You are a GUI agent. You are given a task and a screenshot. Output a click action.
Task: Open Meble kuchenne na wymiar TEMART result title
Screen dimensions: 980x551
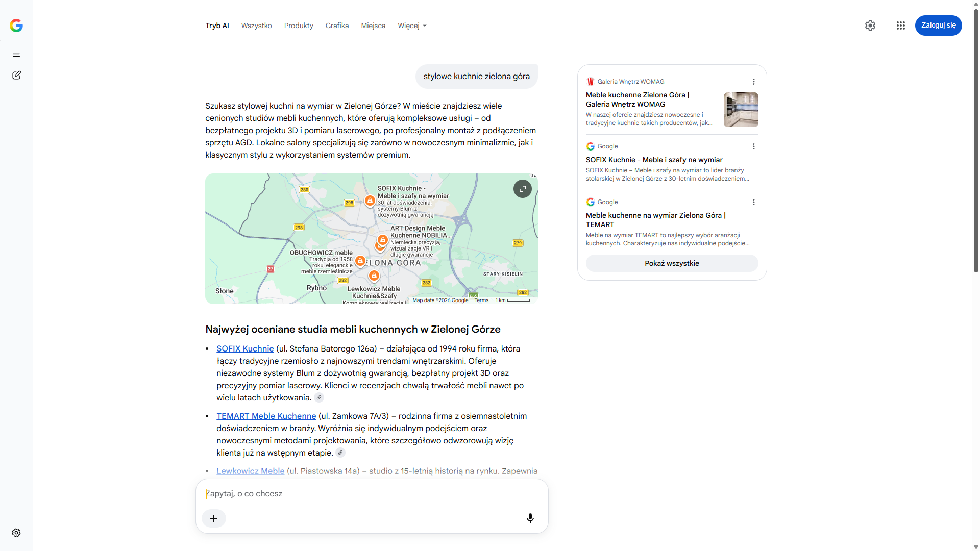[656, 220]
